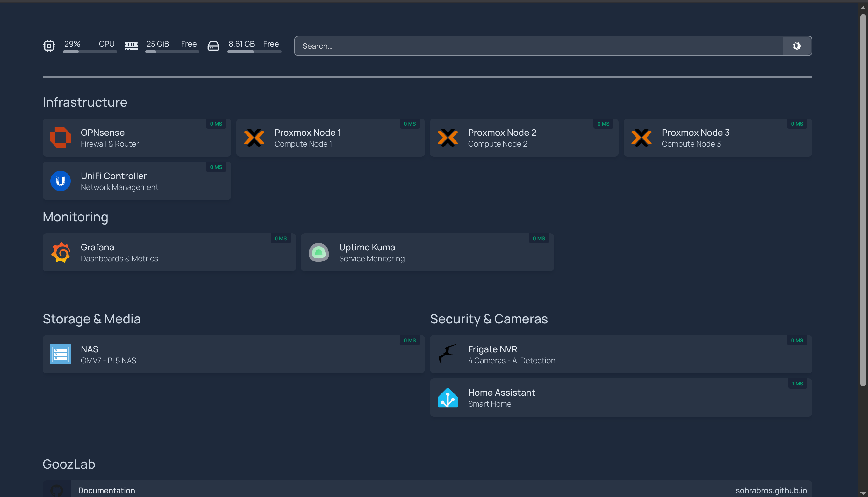Click inside the Search field
The width and height of the screenshot is (868, 497).
click(x=478, y=46)
